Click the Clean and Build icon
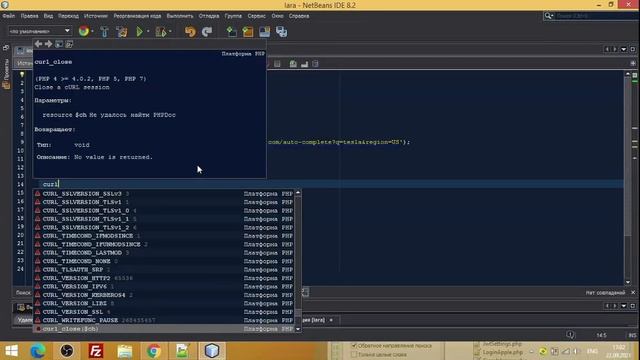The image size is (640, 360). pyautogui.click(x=122, y=31)
